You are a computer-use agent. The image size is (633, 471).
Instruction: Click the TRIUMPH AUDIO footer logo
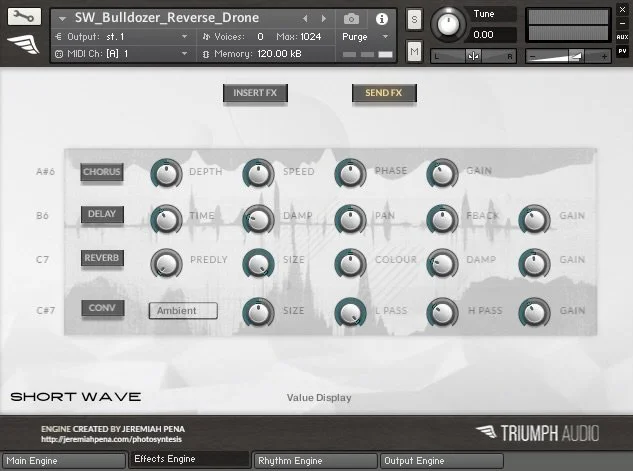tap(537, 433)
